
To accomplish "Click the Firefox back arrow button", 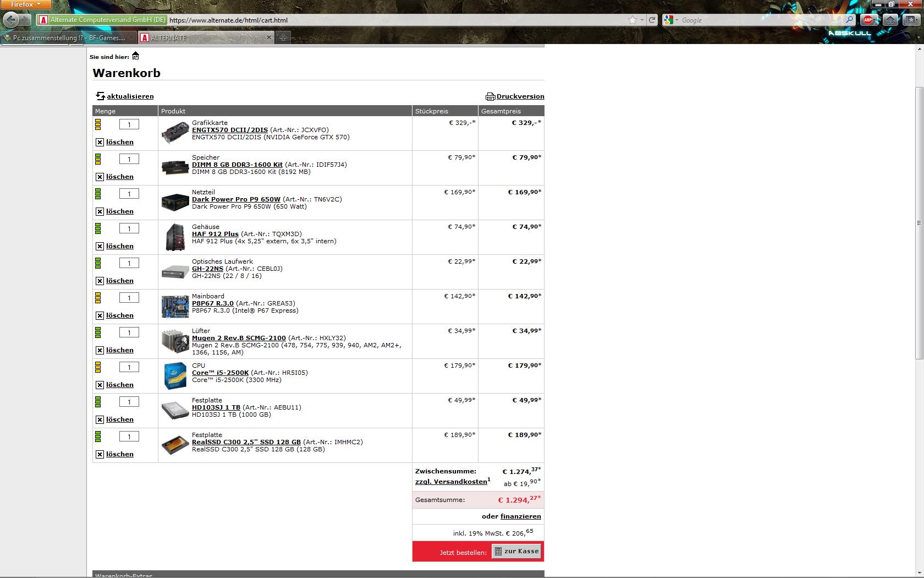I will (x=10, y=20).
